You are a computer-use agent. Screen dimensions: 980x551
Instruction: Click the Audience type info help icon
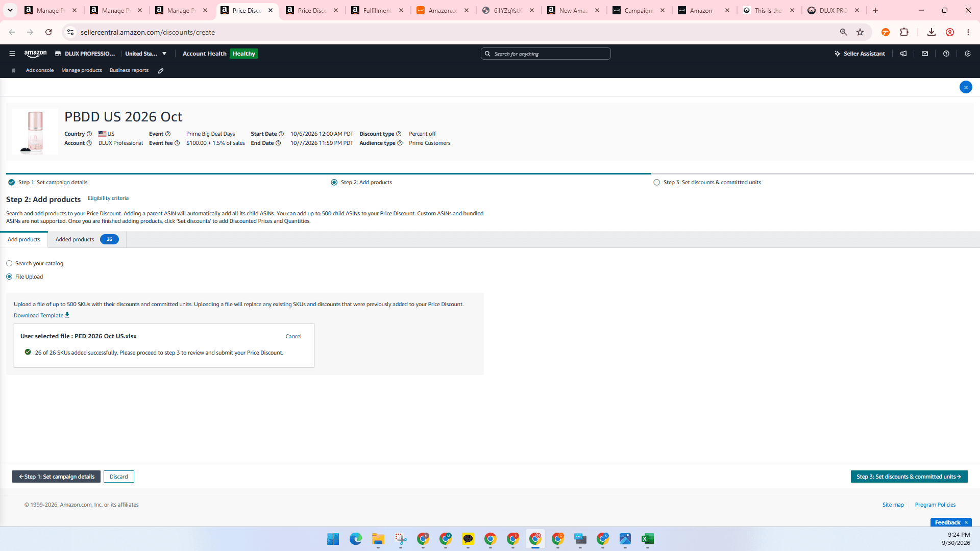click(x=400, y=143)
